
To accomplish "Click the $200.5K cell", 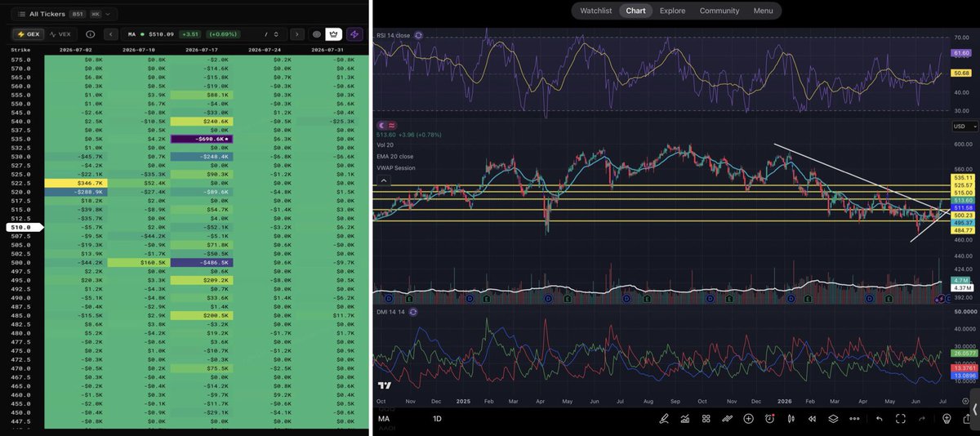I will [201, 315].
